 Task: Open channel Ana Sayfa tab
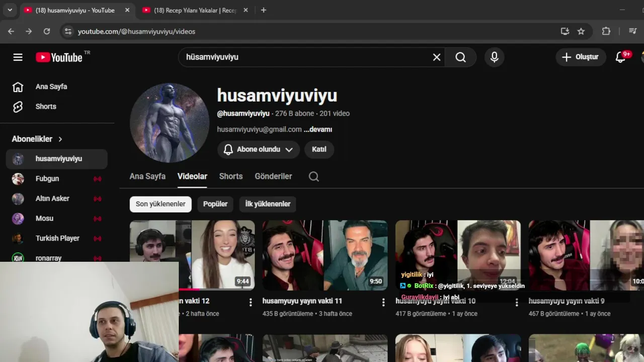(147, 176)
